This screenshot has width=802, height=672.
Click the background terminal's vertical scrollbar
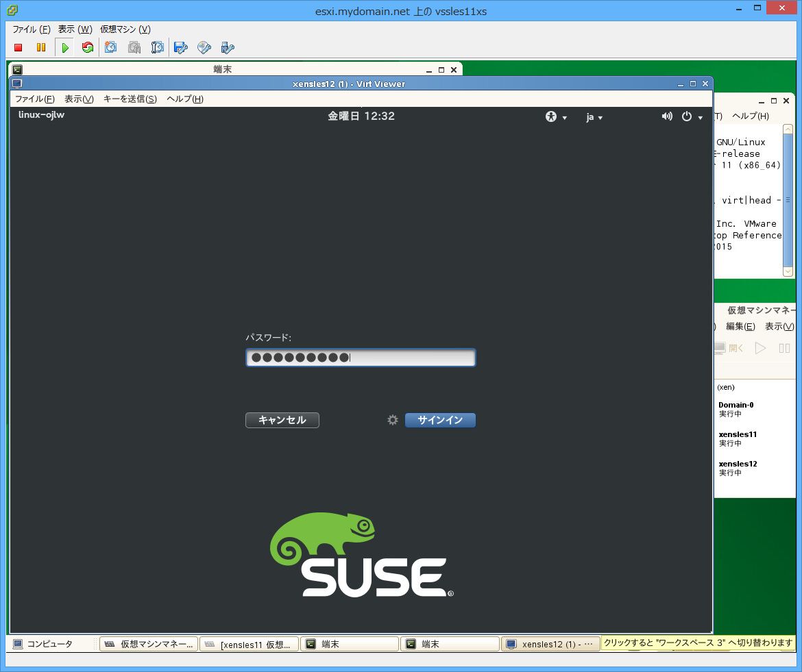click(x=788, y=201)
